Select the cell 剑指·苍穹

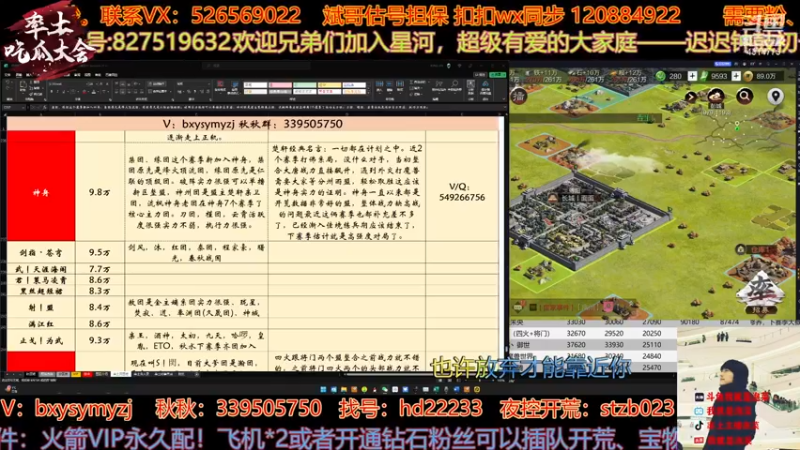(x=41, y=253)
